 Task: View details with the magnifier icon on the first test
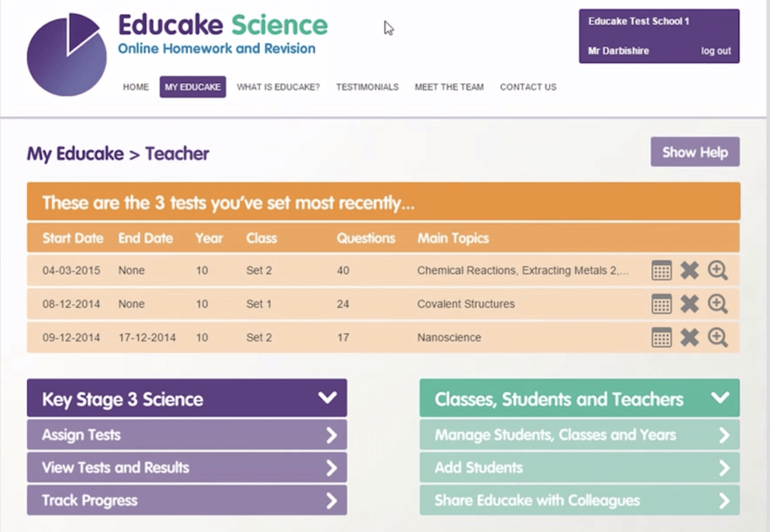(x=717, y=271)
